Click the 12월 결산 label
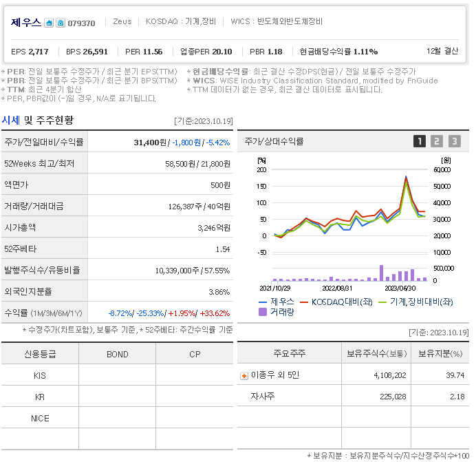 (x=442, y=51)
